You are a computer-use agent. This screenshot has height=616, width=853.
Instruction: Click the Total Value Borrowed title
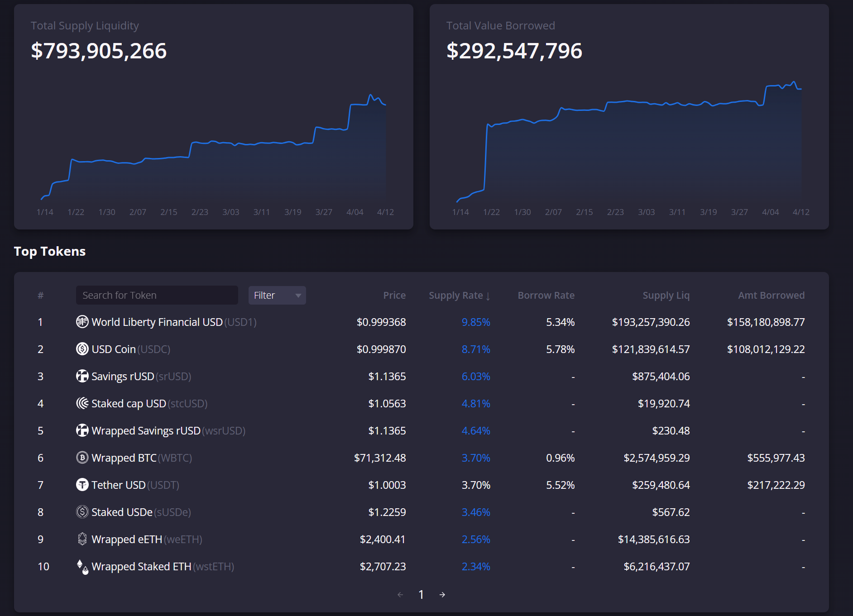point(500,26)
